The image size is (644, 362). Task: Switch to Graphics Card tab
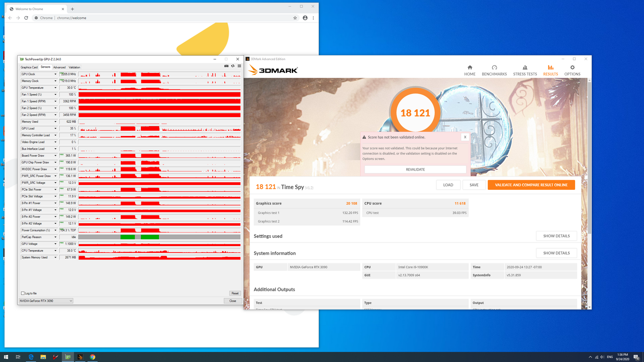[29, 67]
